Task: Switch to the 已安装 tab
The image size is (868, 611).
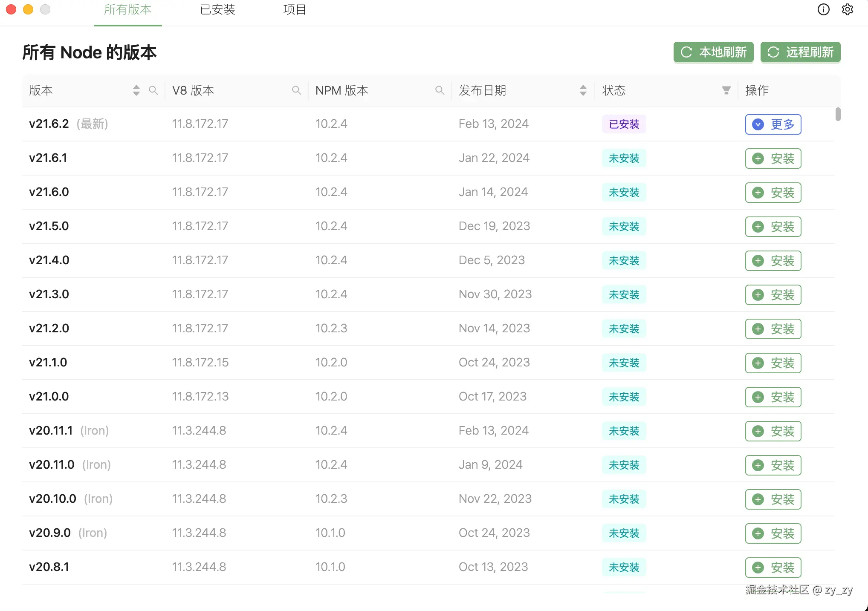Action: coord(217,9)
